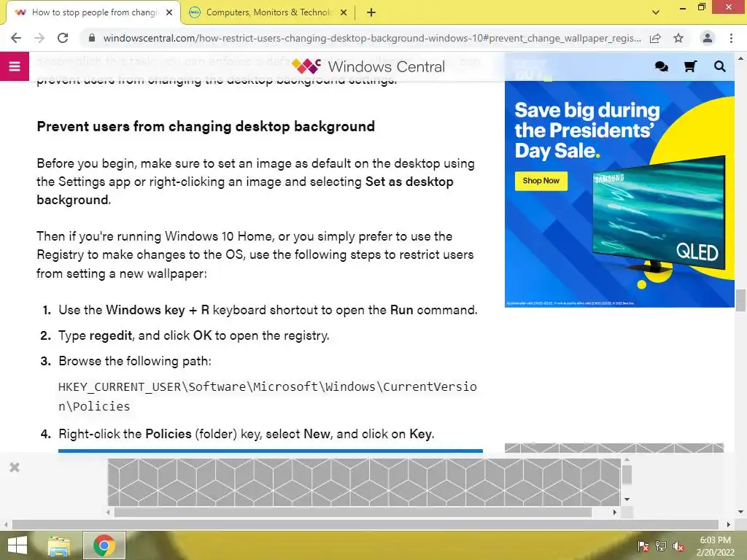The image size is (747, 560).
Task: Click page scrollbar down arrow
Action: point(740,512)
